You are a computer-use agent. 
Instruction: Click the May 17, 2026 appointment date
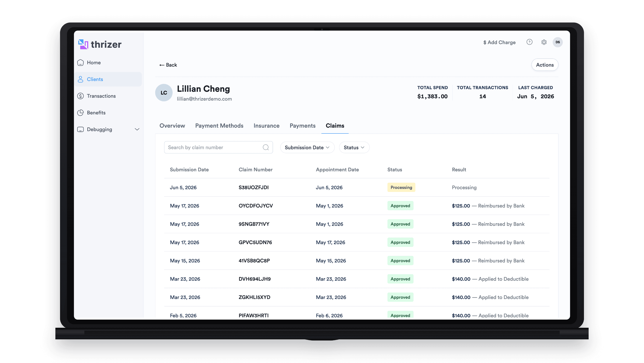(330, 242)
